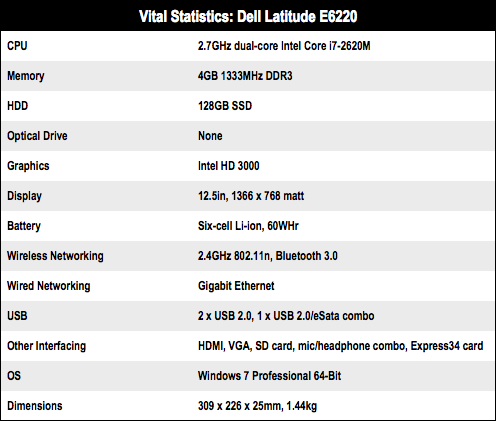Screen dimensions: 496x421
Task: Select the Memory row label
Action: pos(26,76)
